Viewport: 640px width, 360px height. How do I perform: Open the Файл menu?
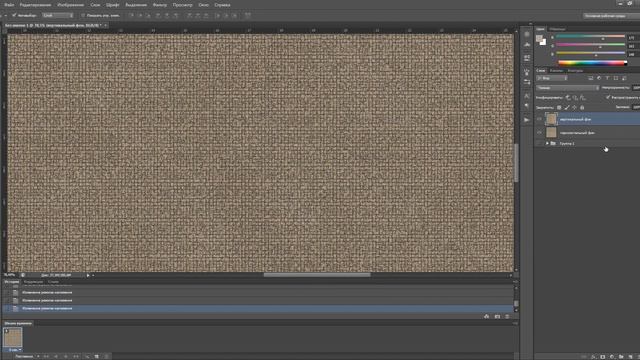(9, 5)
